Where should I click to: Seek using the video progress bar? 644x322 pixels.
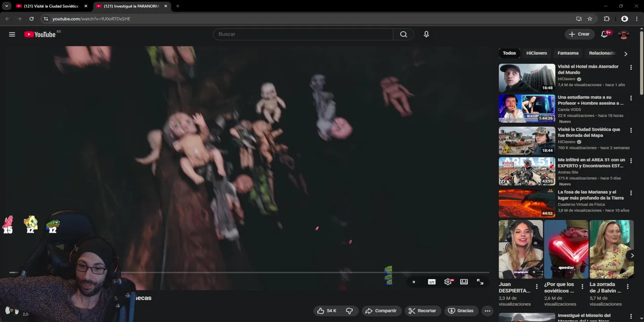pyautogui.click(x=249, y=272)
